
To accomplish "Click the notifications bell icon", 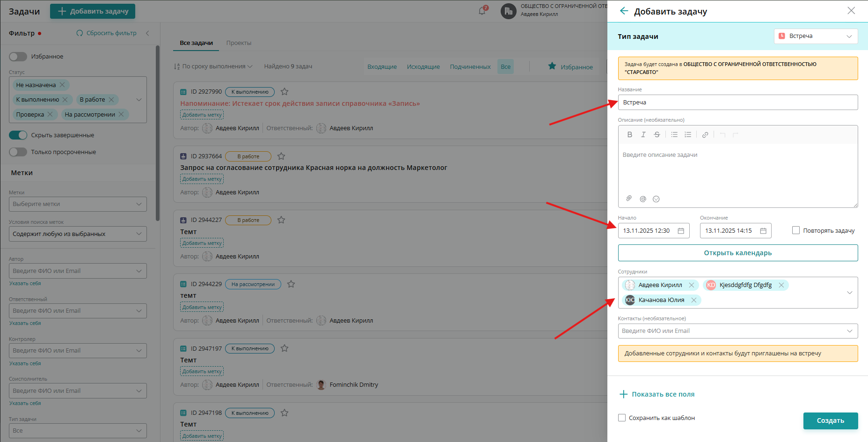I will pyautogui.click(x=482, y=11).
